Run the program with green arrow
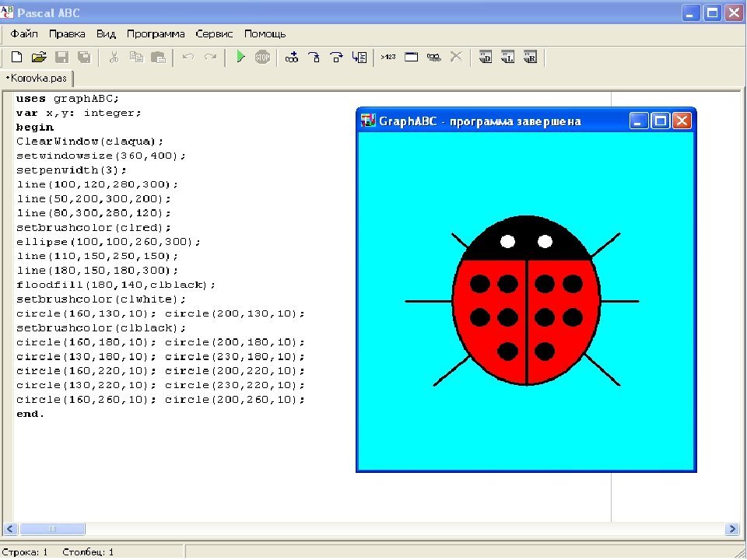This screenshot has width=747, height=560. [240, 57]
